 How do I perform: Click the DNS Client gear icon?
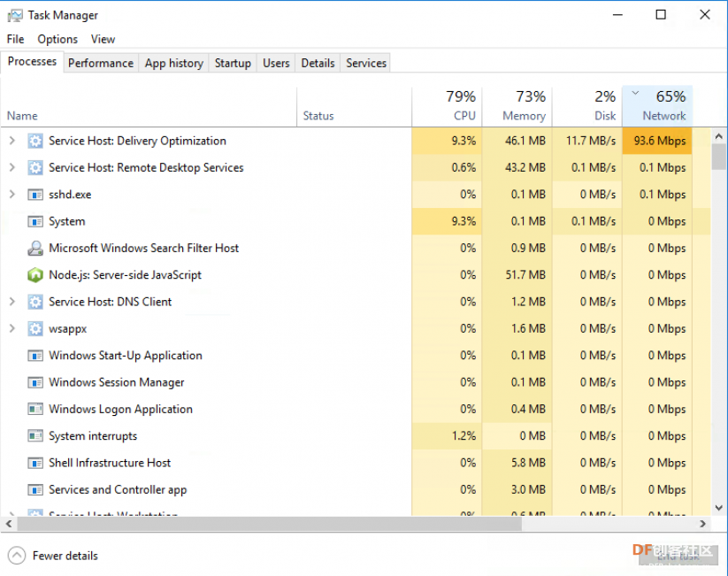[35, 302]
